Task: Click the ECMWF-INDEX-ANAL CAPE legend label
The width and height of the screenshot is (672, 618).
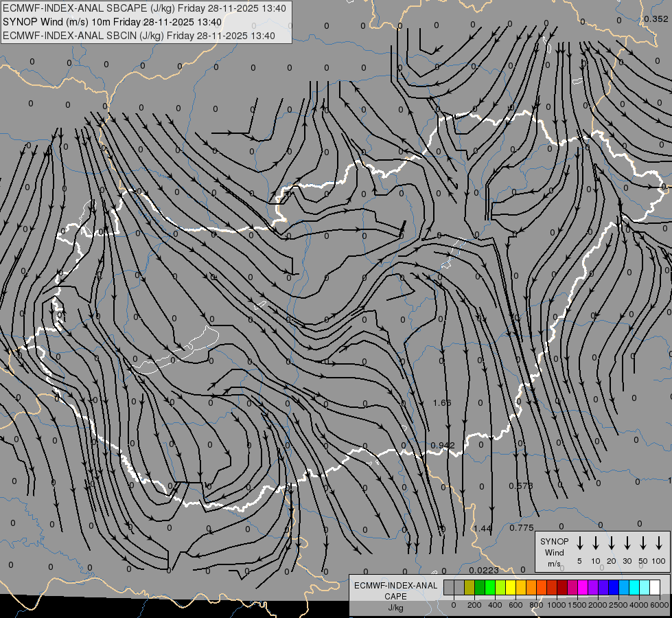Action: pos(395,591)
